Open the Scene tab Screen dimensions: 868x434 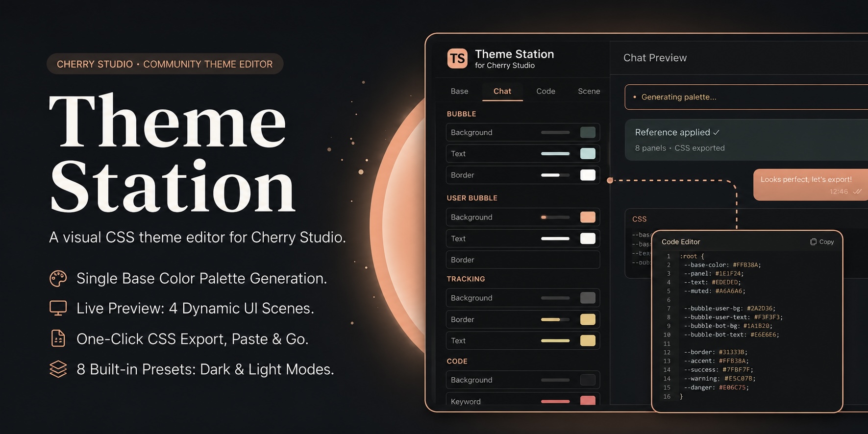(589, 91)
